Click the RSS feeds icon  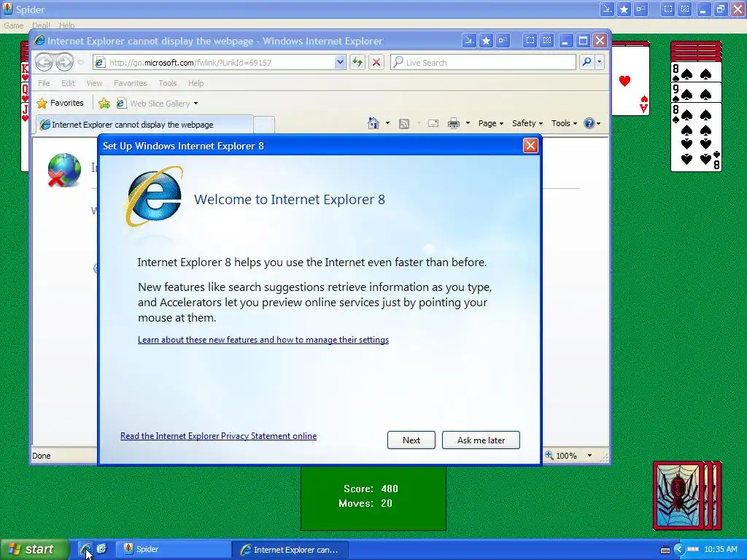coord(404,124)
